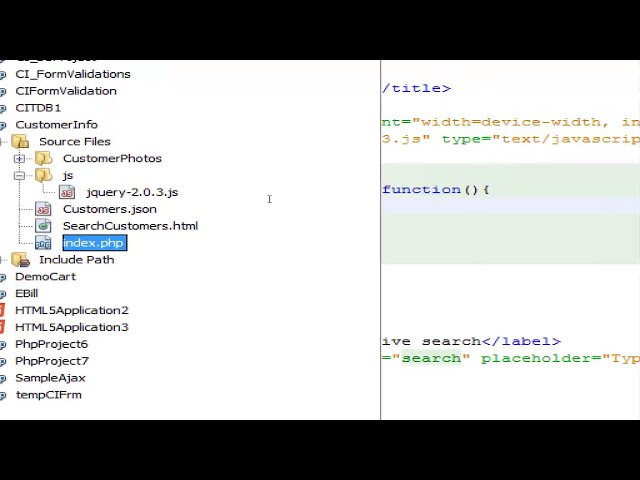
Task: Click the text/javascript script line
Action: tap(511, 139)
